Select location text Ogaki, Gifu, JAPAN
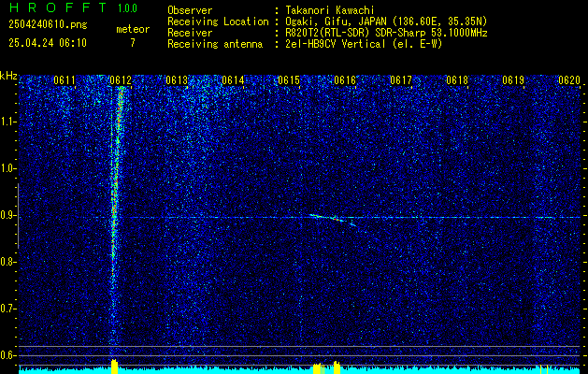This screenshot has height=374, width=588. click(337, 22)
